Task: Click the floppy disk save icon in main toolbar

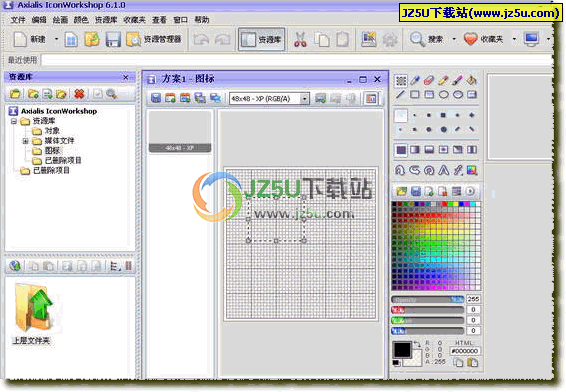Action: pos(113,39)
